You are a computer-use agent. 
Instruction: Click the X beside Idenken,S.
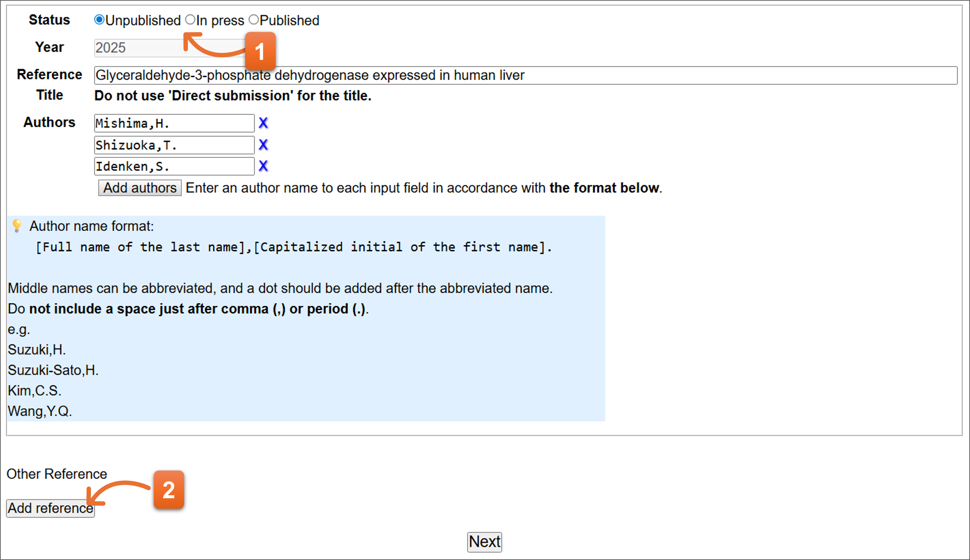(263, 166)
